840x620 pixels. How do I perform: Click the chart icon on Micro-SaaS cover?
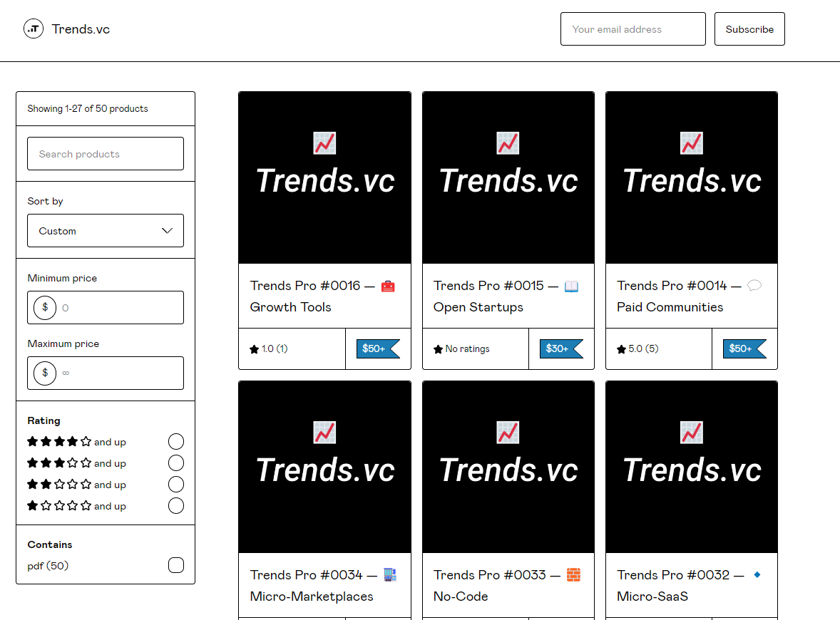692,432
